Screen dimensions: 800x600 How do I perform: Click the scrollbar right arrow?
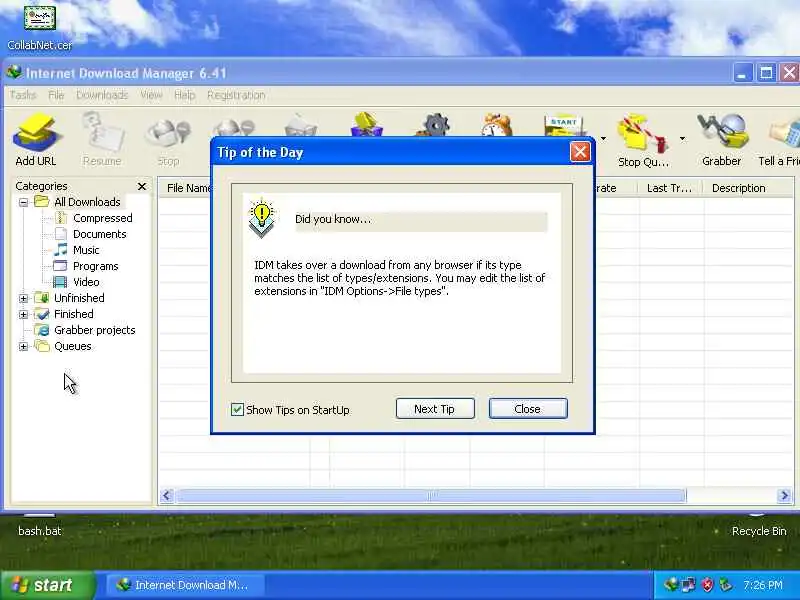(x=784, y=495)
